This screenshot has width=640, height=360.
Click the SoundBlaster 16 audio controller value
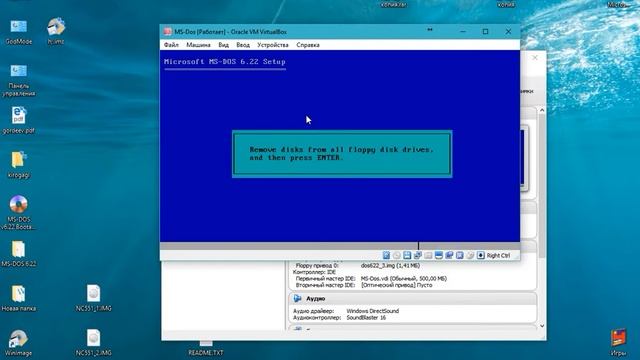pyautogui.click(x=366, y=317)
